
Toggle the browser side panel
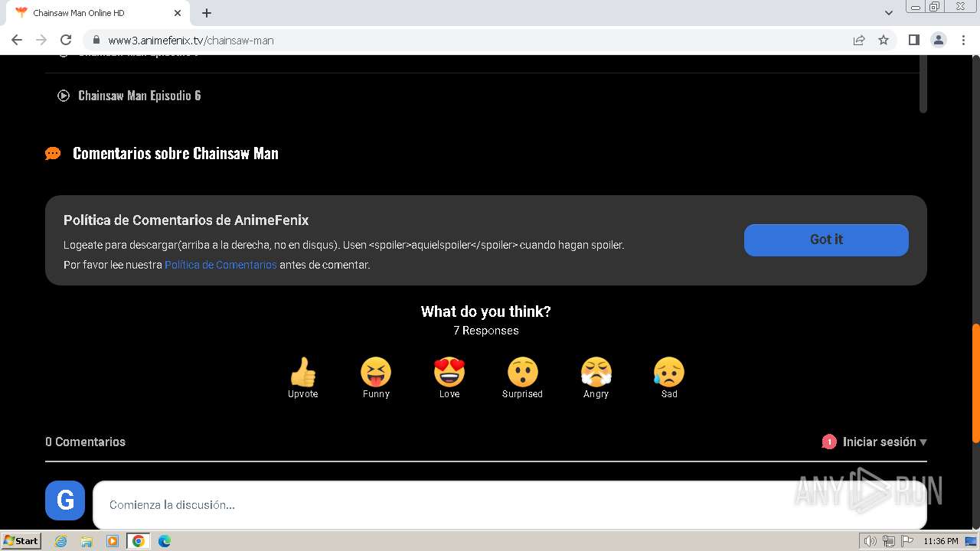coord(914,40)
